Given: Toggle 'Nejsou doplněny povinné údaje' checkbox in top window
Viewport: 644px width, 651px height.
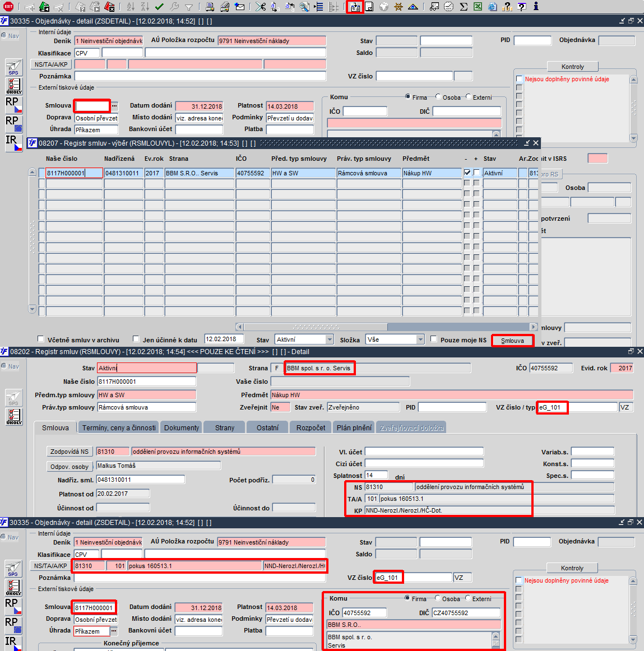Looking at the screenshot, I should [519, 79].
